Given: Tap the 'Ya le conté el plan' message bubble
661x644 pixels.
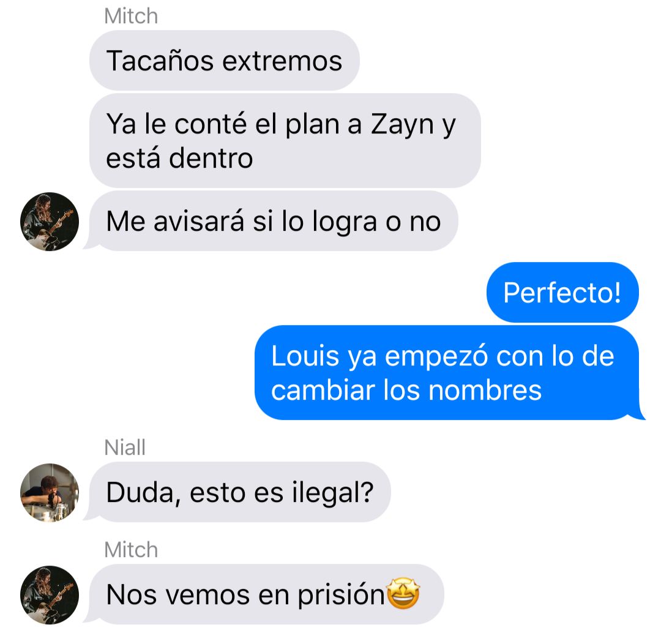Looking at the screenshot, I should [285, 140].
